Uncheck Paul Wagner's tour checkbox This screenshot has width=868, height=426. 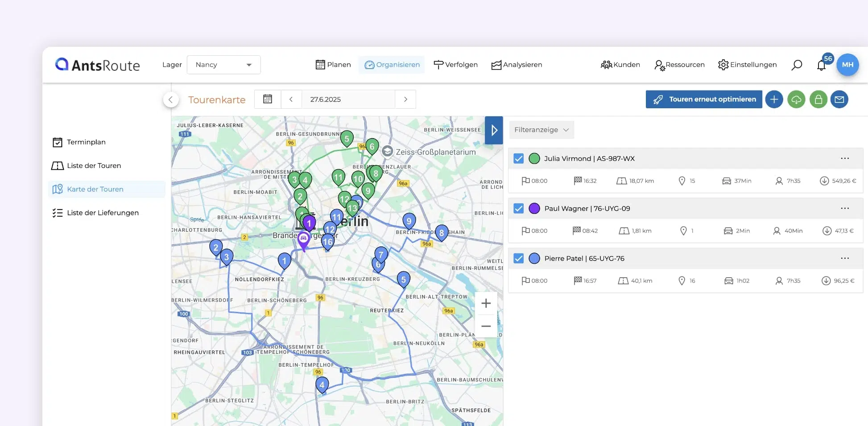(518, 209)
